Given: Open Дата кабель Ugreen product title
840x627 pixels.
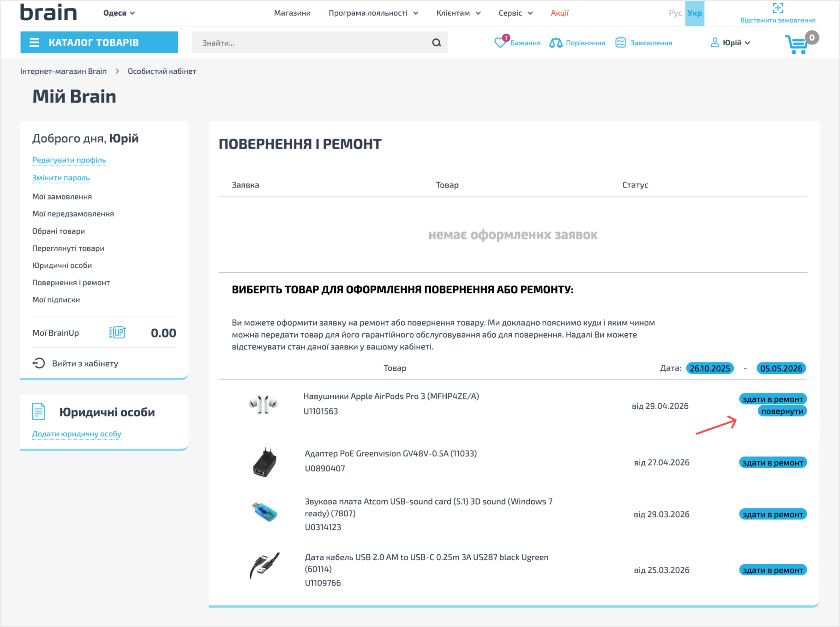Looking at the screenshot, I should tap(426, 563).
